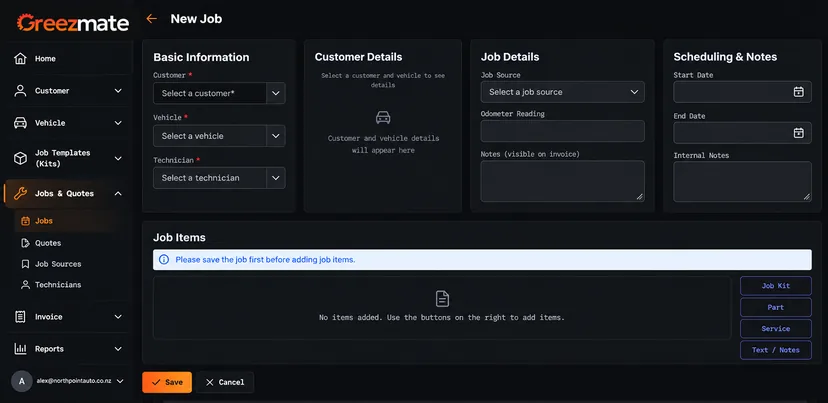Viewport: 828px width, 403px height.
Task: Add a Service item
Action: pyautogui.click(x=776, y=329)
